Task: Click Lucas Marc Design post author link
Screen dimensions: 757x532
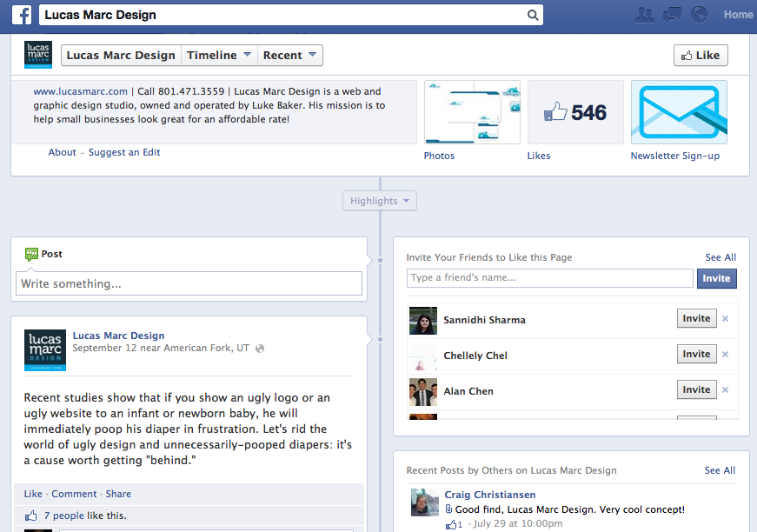Action: coord(119,336)
